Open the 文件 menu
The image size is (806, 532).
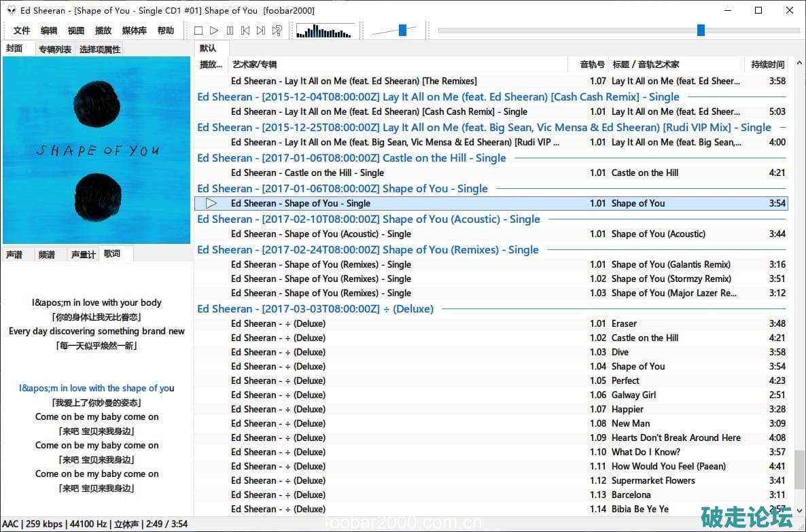22,31
